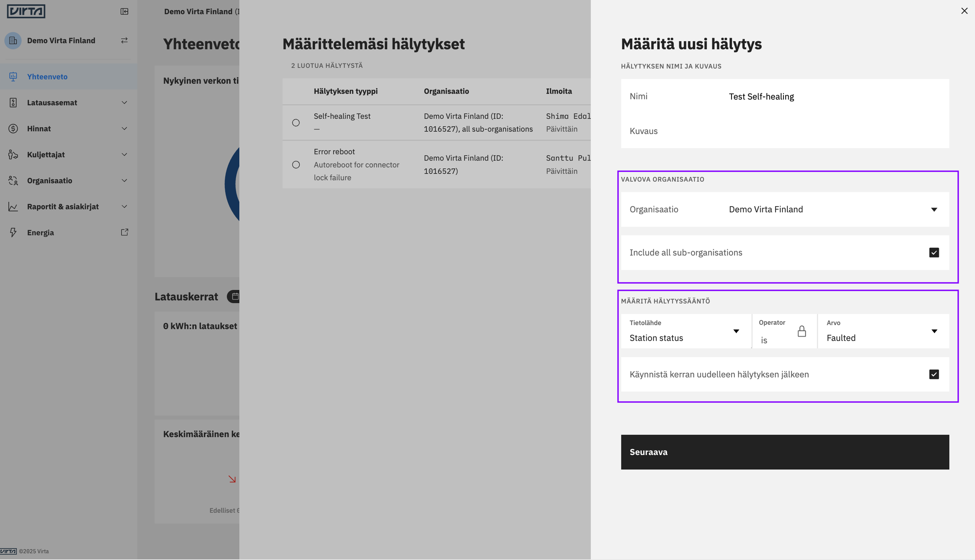Click the small Virta footer logo

[x=8, y=551]
